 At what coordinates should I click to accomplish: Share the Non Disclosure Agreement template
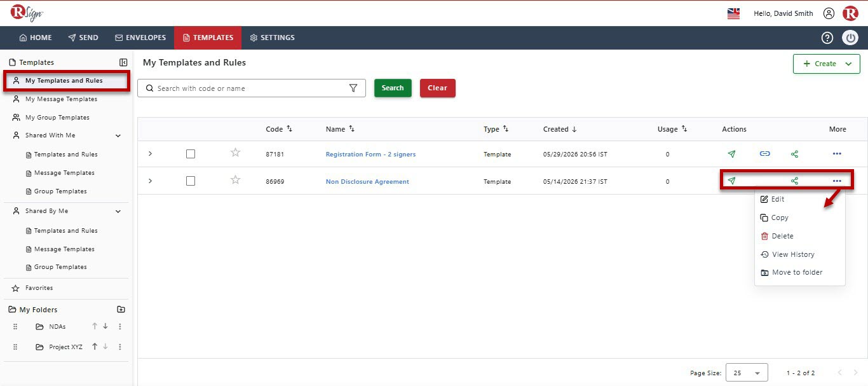point(794,181)
